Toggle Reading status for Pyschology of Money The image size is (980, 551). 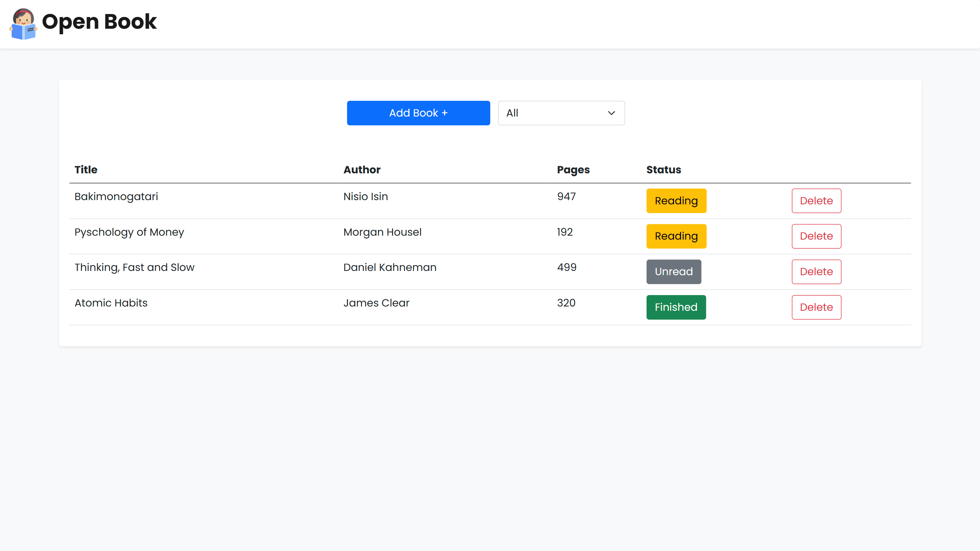click(676, 236)
